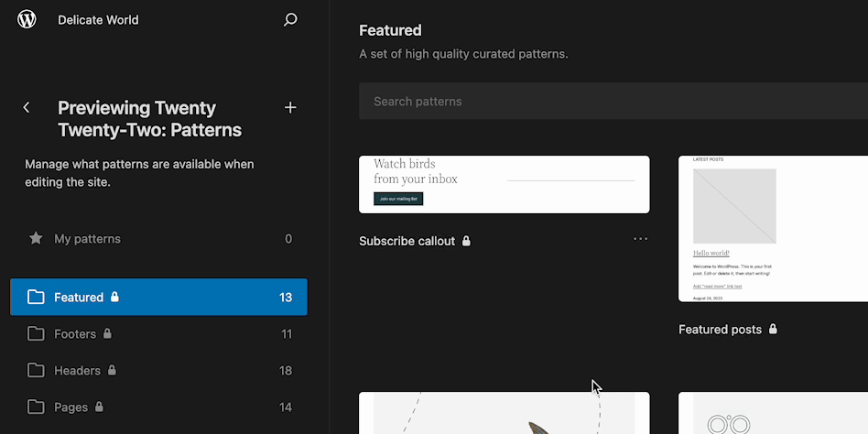Click the Delicate World site title
868x434 pixels.
coord(98,19)
